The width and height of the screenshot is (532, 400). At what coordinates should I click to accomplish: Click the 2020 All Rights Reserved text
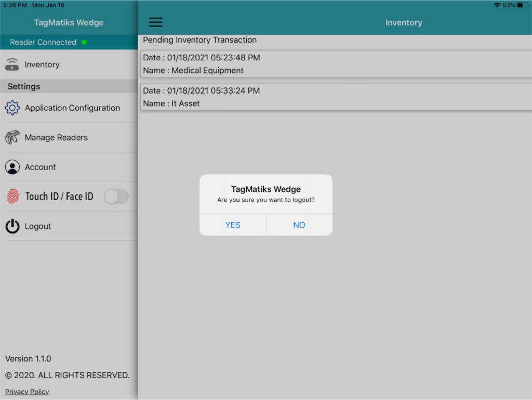[67, 375]
